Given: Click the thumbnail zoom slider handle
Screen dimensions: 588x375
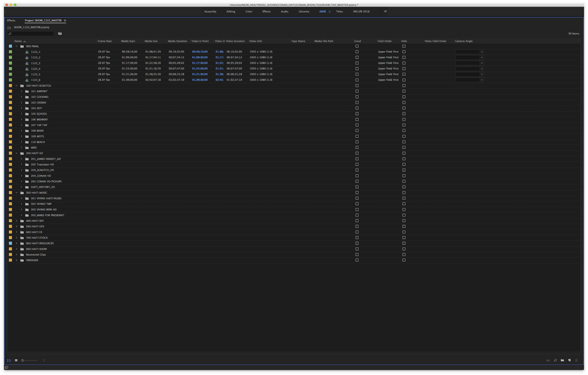Looking at the screenshot, I should (x=23, y=361).
